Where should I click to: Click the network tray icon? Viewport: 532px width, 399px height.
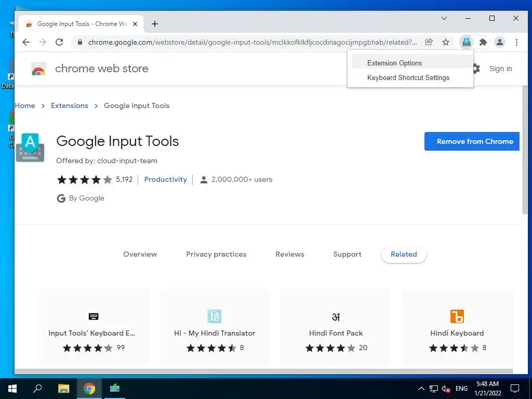click(x=434, y=389)
